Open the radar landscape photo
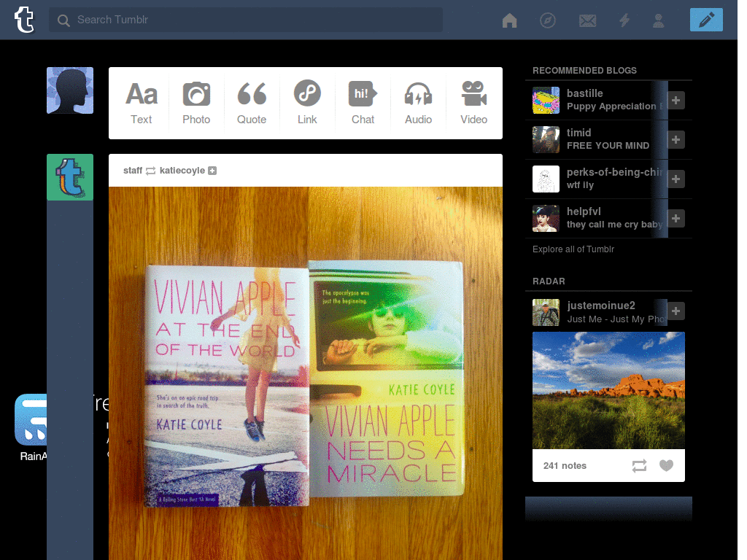This screenshot has width=747, height=560. pyautogui.click(x=608, y=391)
